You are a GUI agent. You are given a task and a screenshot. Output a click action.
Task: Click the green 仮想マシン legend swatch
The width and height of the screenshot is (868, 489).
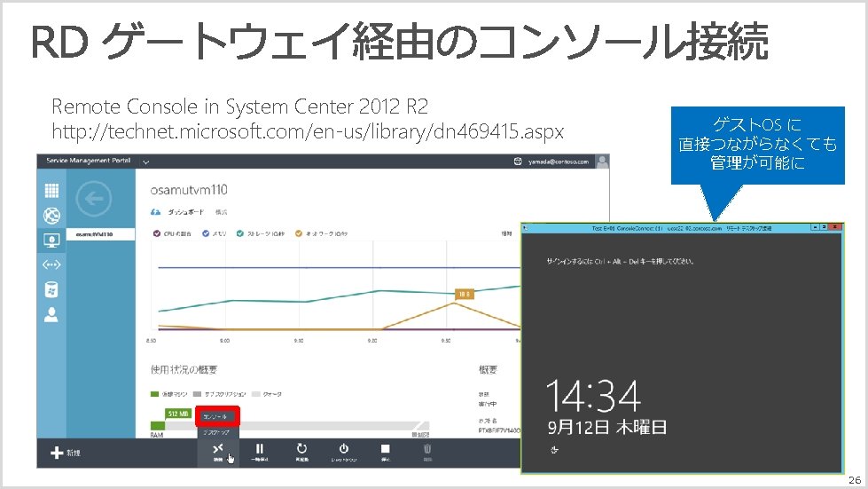click(154, 394)
